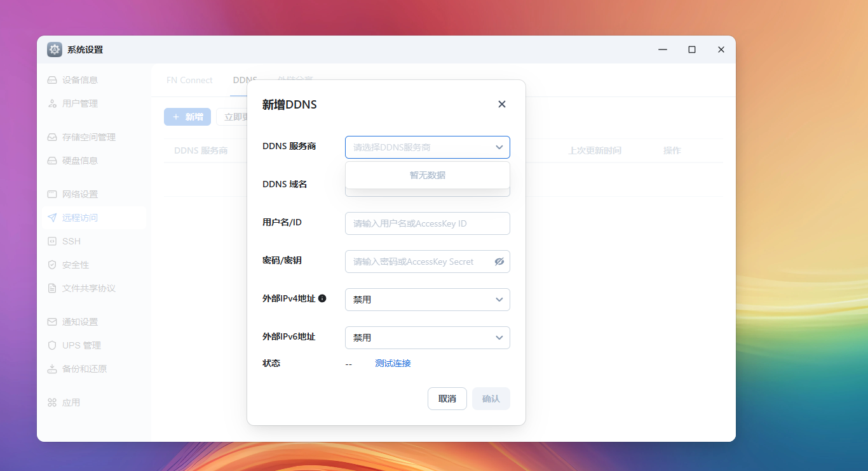Click the 用户管理 sidebar icon

(52, 103)
